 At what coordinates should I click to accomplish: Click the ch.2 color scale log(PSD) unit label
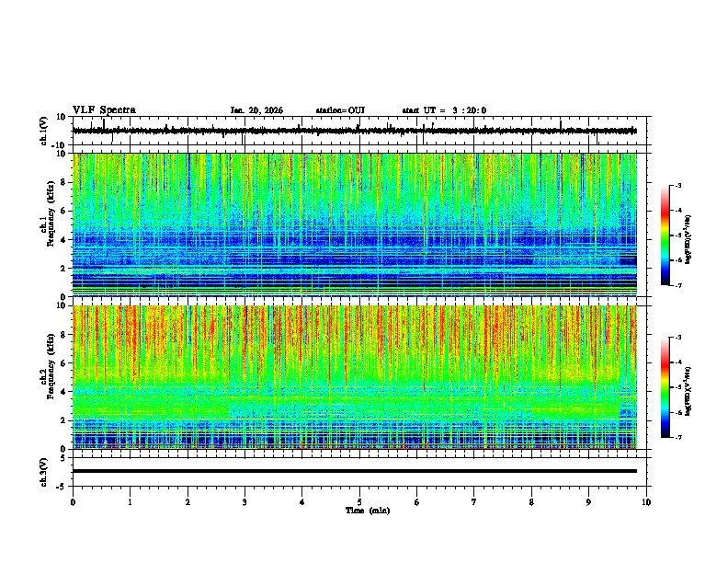point(688,391)
